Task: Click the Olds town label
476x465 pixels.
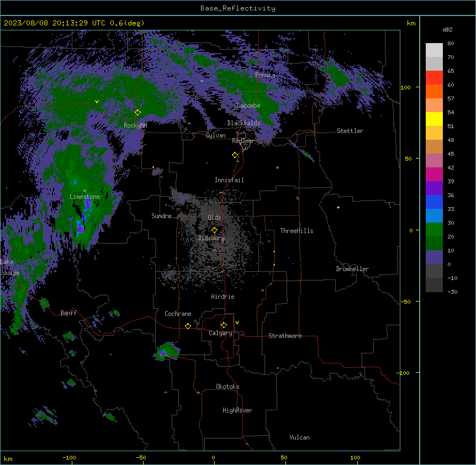Action: pos(214,218)
